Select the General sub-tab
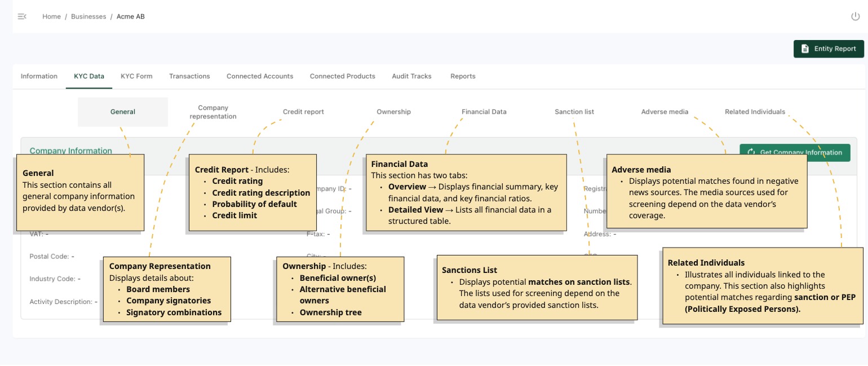 coord(123,112)
